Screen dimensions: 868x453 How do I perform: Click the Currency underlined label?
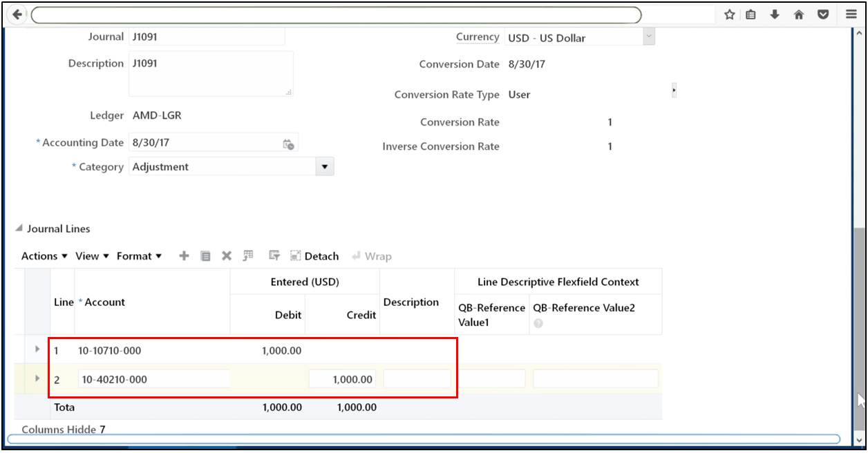tap(478, 37)
